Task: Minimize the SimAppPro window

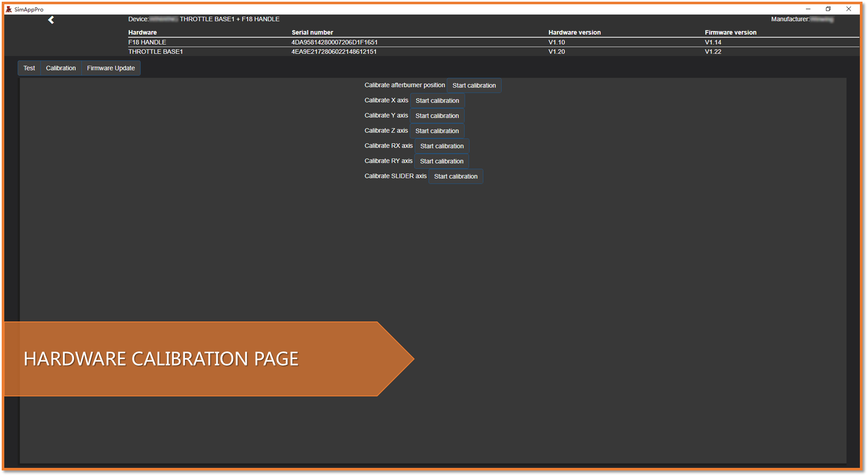Action: coord(808,9)
